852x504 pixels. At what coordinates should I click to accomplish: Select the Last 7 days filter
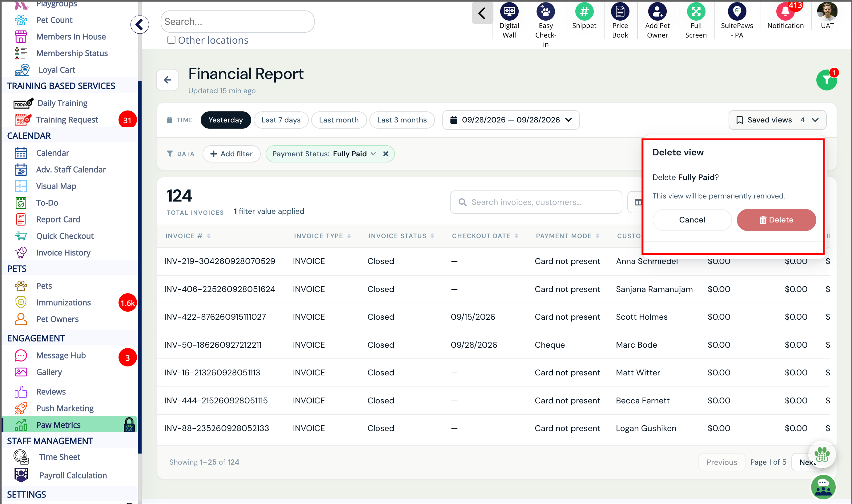tap(281, 120)
